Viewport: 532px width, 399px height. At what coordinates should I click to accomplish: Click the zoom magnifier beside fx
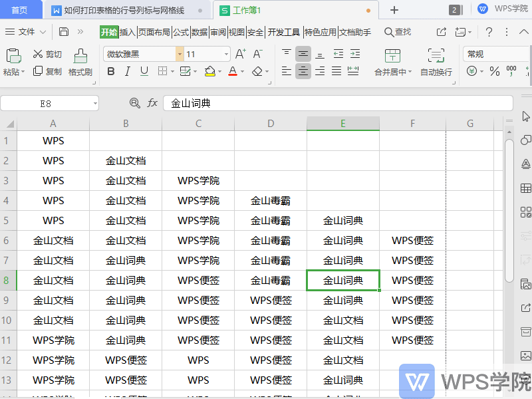[135, 103]
